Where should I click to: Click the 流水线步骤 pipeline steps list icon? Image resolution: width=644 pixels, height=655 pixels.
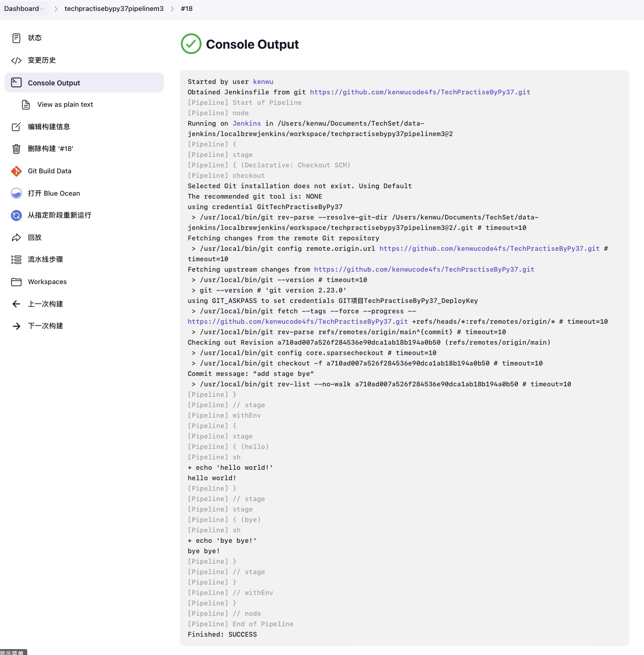click(16, 260)
